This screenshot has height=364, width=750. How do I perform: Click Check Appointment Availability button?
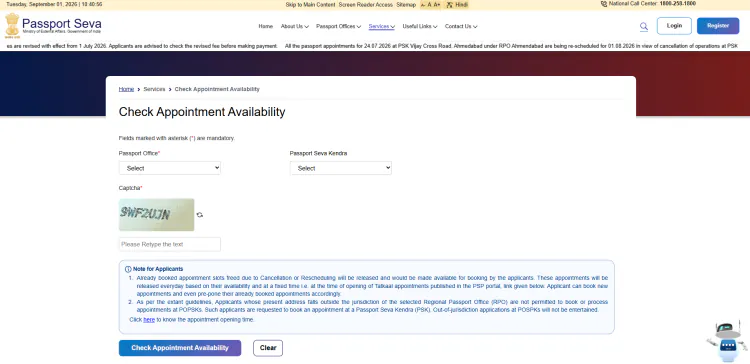(180, 348)
